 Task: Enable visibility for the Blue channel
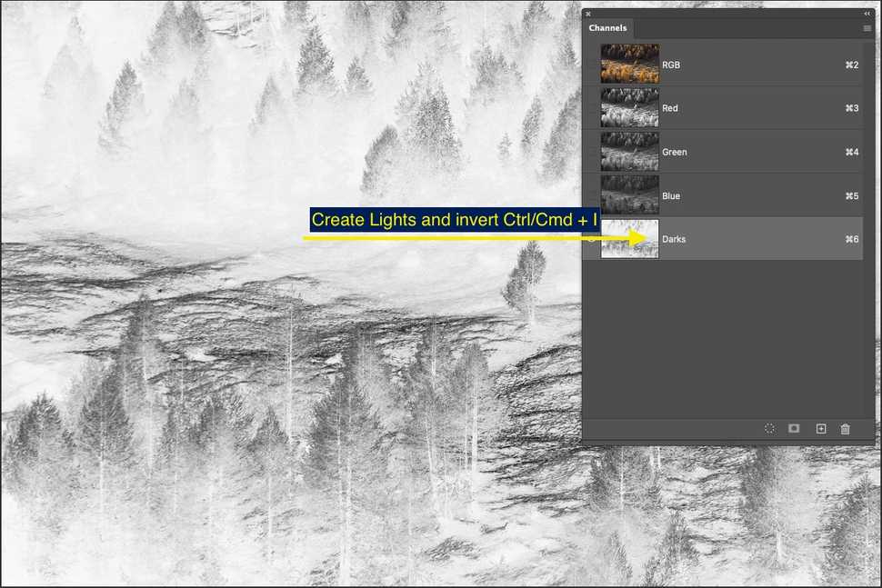(592, 195)
